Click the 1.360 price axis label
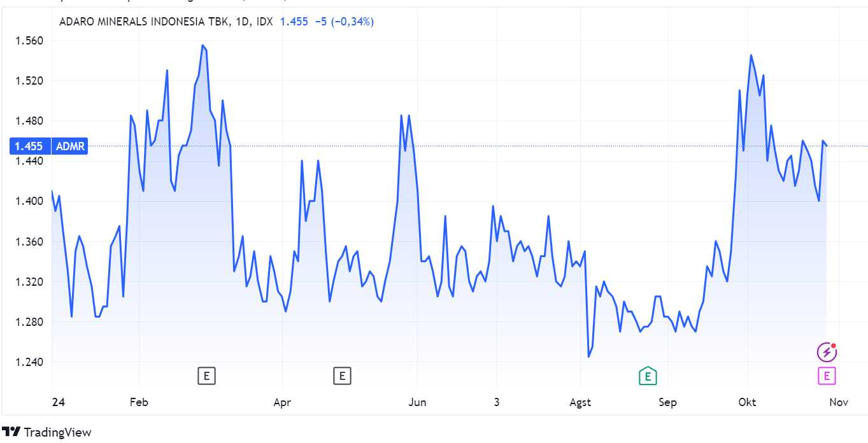This screenshot has height=443, width=868. (x=29, y=241)
